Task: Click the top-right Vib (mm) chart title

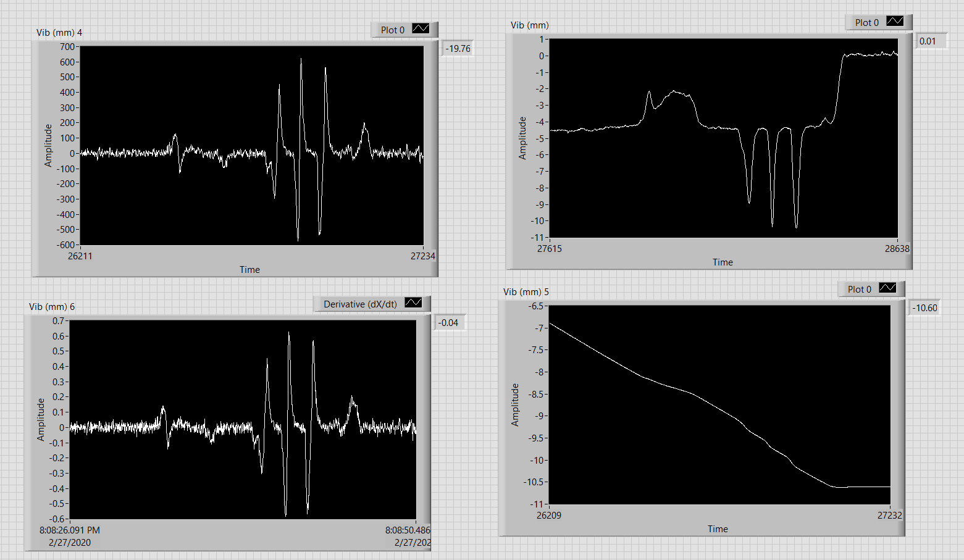Action: tap(530, 25)
